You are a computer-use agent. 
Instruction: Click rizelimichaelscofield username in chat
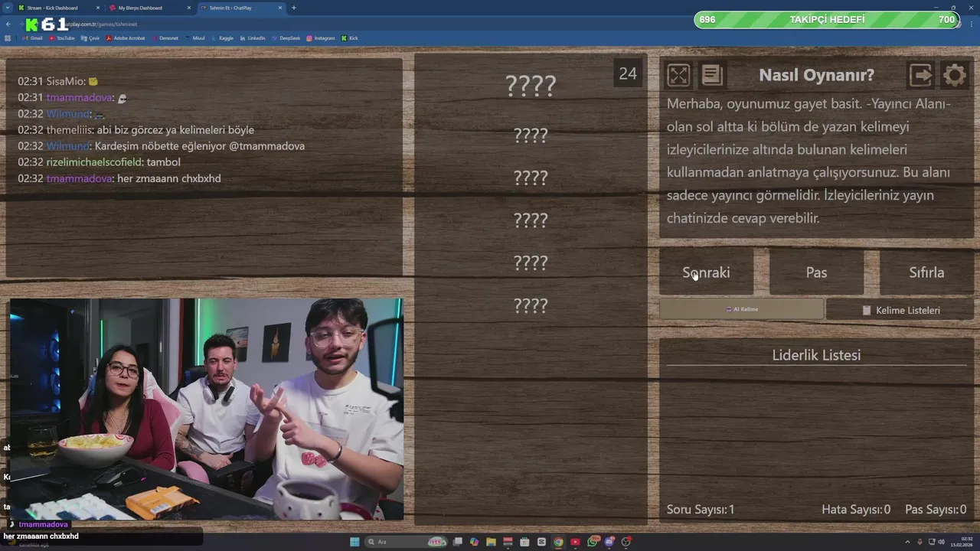click(x=93, y=162)
